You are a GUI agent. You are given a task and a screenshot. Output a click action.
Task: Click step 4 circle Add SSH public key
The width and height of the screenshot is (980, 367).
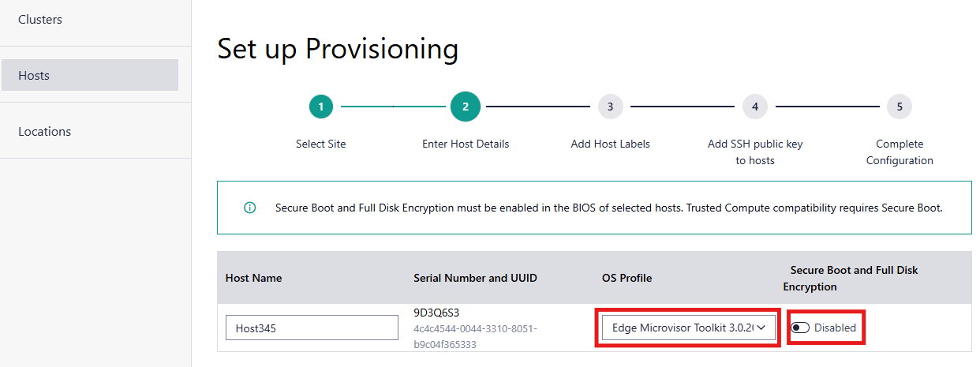tap(755, 107)
